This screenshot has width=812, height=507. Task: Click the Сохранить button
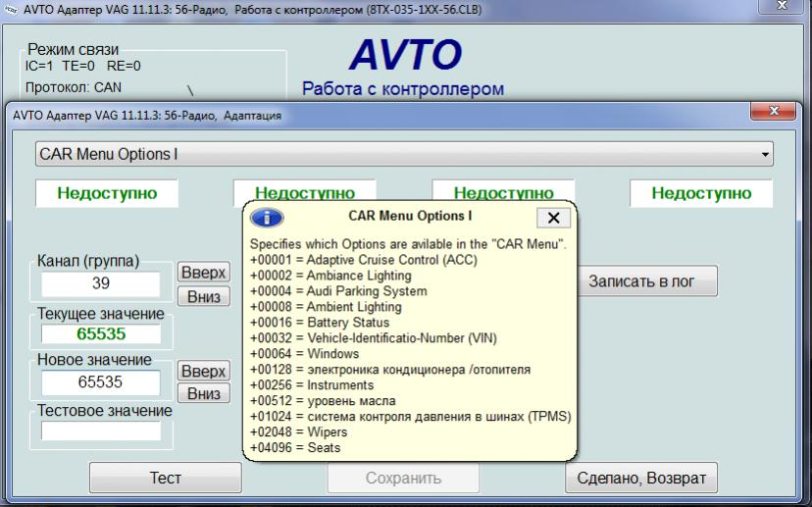(403, 478)
